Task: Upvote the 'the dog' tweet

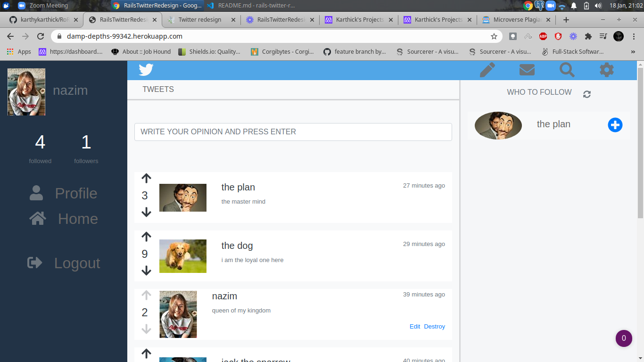Action: click(146, 237)
